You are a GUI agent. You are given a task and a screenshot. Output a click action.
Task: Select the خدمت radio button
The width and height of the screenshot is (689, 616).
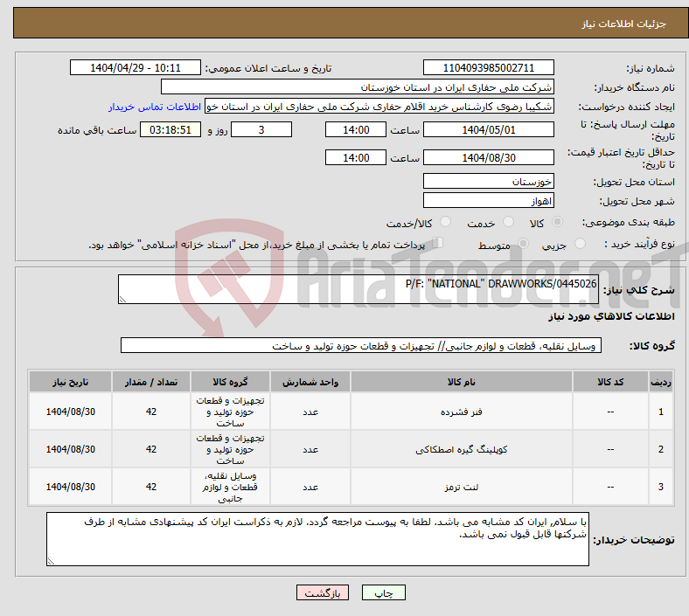(508, 222)
